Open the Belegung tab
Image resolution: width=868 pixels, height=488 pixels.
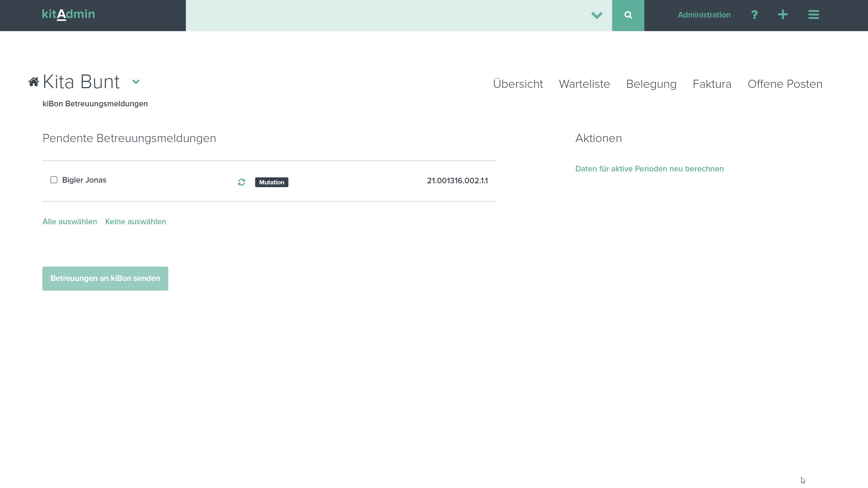pyautogui.click(x=651, y=84)
